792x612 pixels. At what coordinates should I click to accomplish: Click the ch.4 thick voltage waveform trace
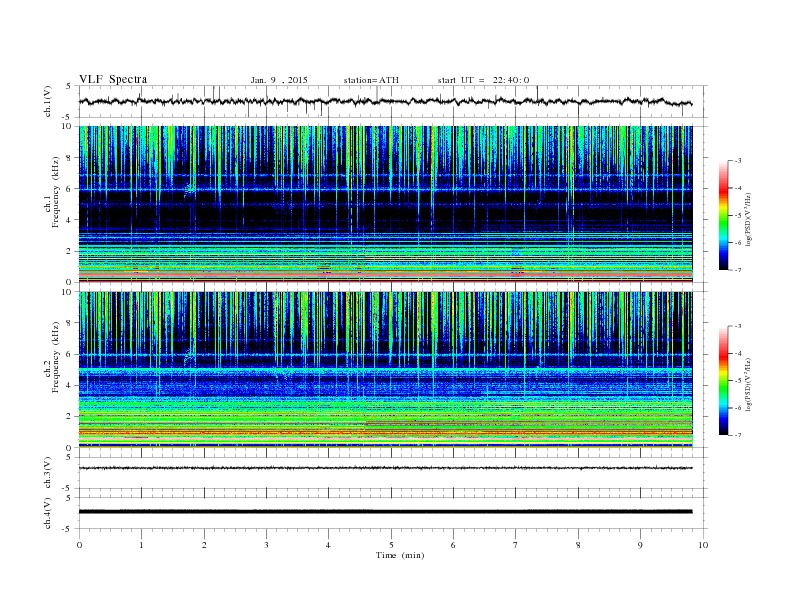[x=385, y=512]
